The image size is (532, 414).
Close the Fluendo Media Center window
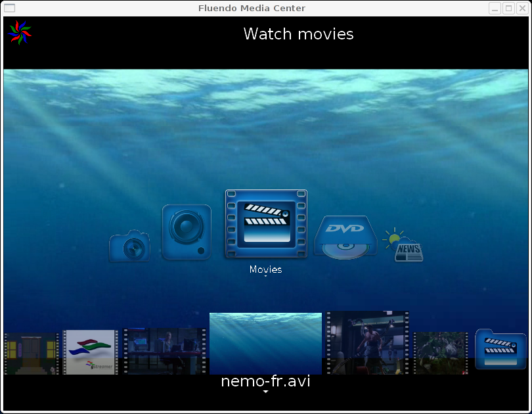pos(523,8)
